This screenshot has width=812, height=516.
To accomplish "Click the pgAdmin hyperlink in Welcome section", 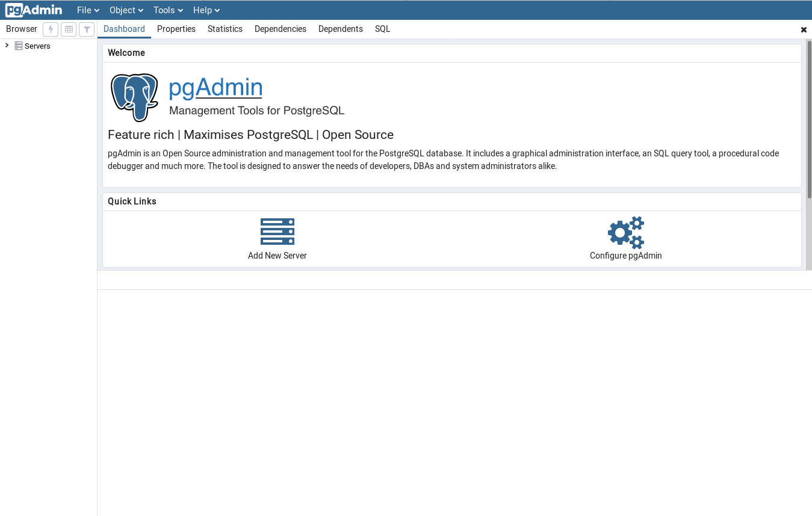I will pyautogui.click(x=215, y=88).
